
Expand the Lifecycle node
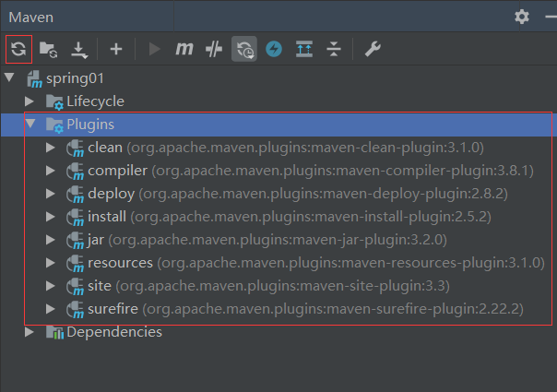[x=30, y=101]
